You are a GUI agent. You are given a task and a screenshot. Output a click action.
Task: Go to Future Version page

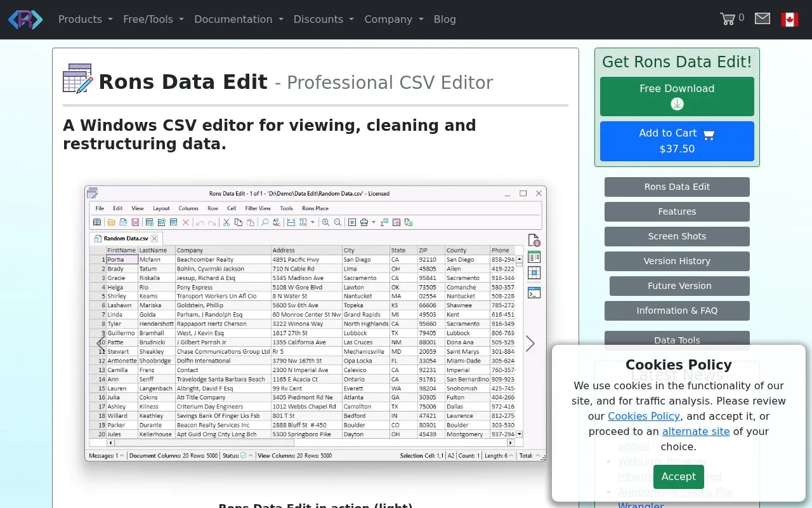(x=679, y=286)
